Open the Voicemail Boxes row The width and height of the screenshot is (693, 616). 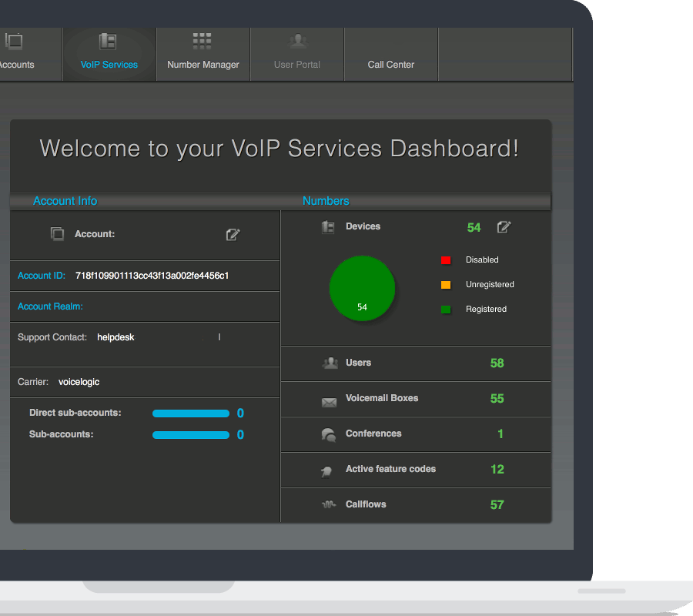416,399
